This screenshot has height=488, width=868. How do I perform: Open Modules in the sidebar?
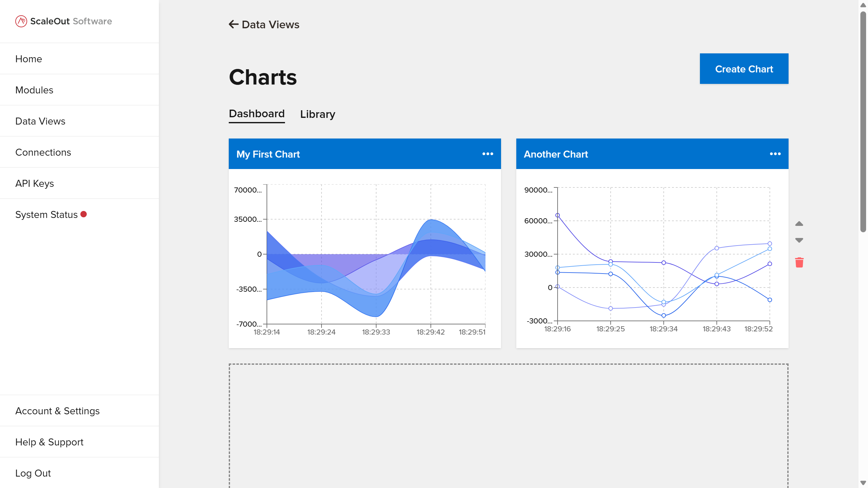pyautogui.click(x=79, y=90)
